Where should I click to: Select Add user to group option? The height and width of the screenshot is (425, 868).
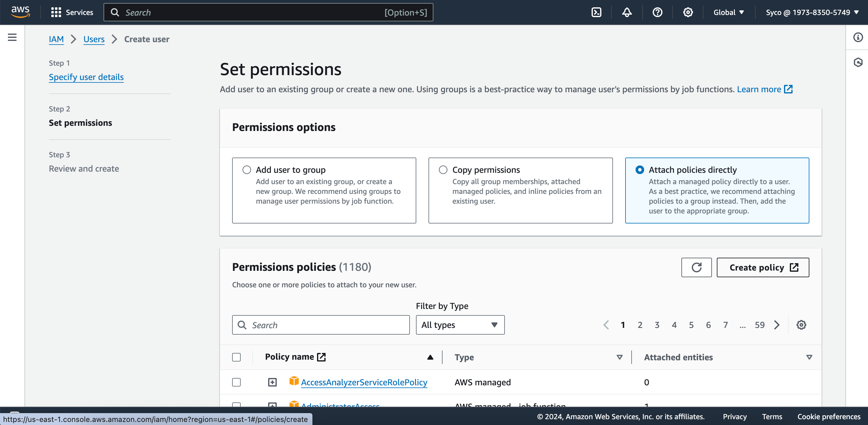click(247, 170)
